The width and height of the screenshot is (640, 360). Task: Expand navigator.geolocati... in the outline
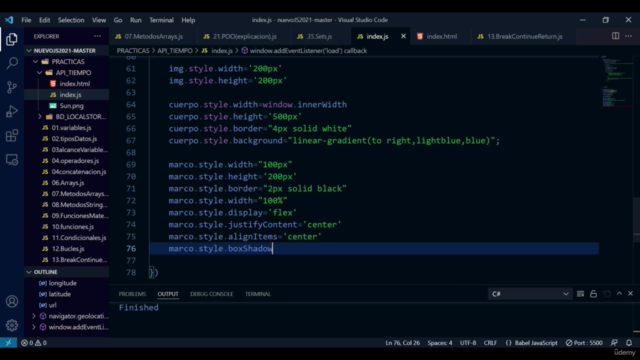tap(34, 316)
